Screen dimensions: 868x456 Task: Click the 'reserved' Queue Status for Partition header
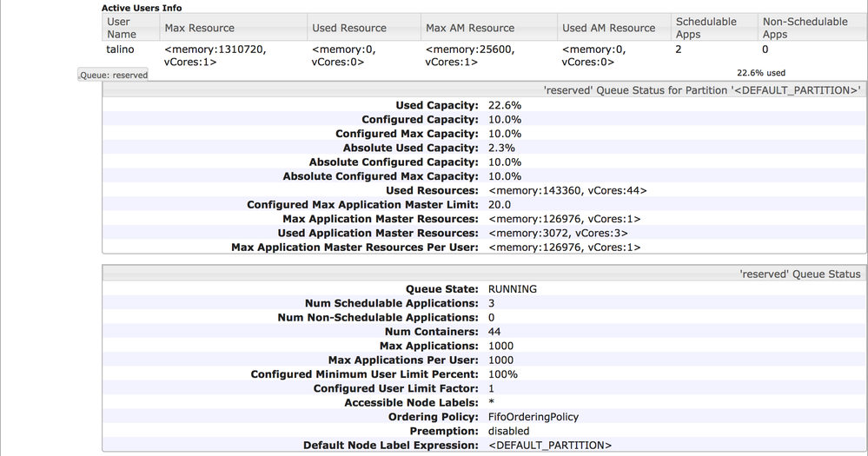pyautogui.click(x=701, y=89)
